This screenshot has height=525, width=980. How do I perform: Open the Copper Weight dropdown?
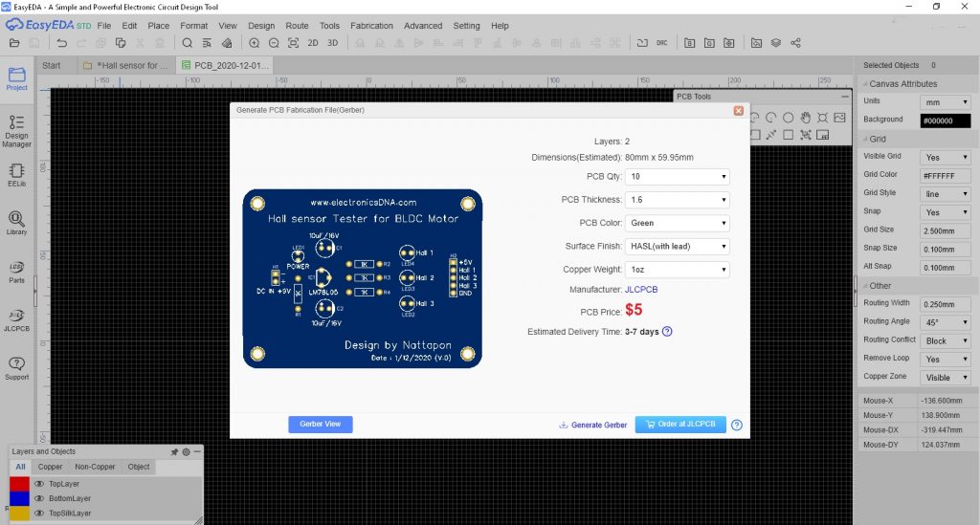pos(678,269)
